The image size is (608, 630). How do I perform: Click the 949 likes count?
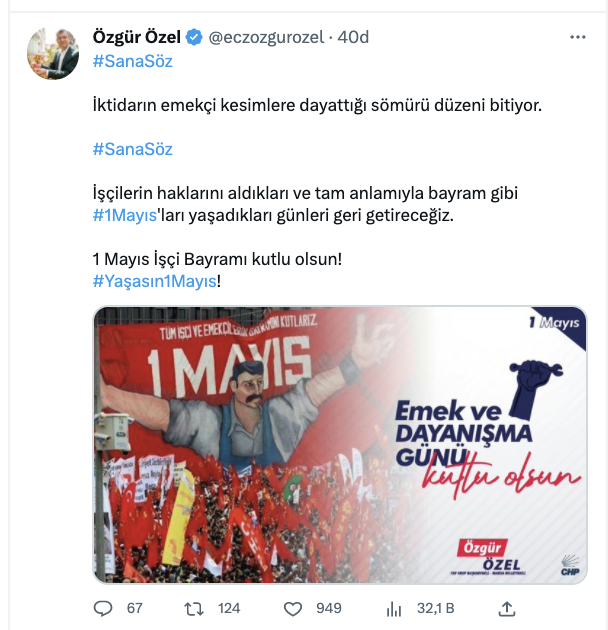[x=329, y=608]
